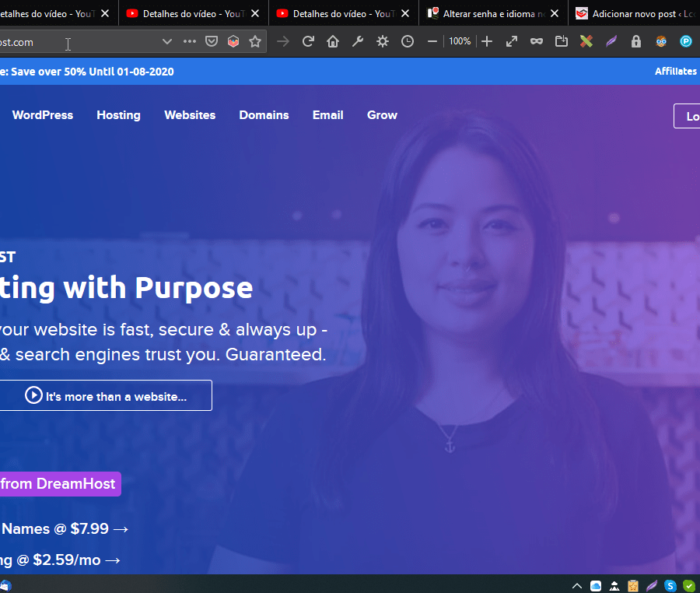Viewport: 700px width, 593px height.
Task: Show hidden system tray icons chevron
Action: [577, 585]
